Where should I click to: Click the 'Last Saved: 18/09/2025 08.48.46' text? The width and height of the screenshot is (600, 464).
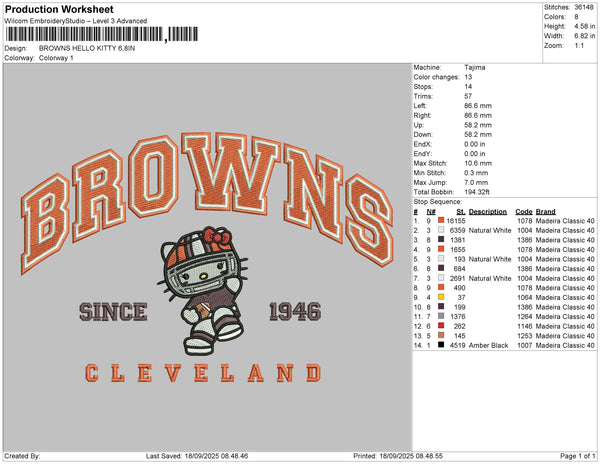coord(197,456)
